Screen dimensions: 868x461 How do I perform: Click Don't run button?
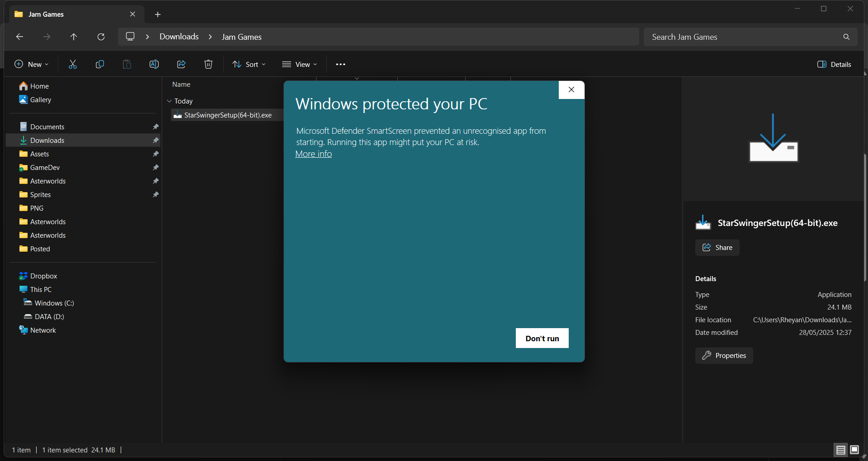click(x=542, y=338)
